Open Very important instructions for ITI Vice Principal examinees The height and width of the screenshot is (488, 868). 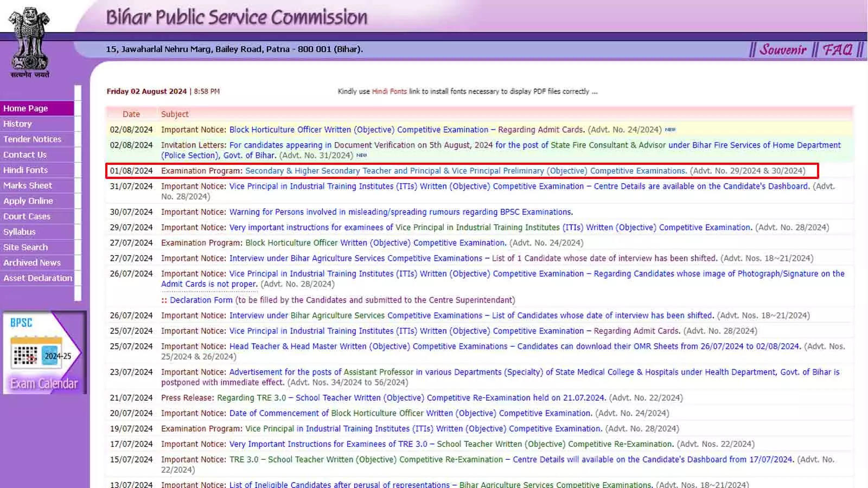point(491,227)
